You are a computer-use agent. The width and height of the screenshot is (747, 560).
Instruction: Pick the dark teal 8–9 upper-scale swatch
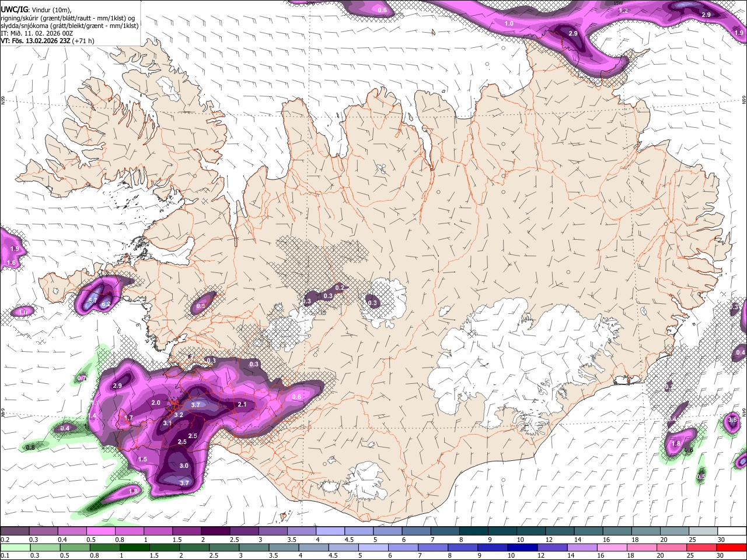coord(473,531)
